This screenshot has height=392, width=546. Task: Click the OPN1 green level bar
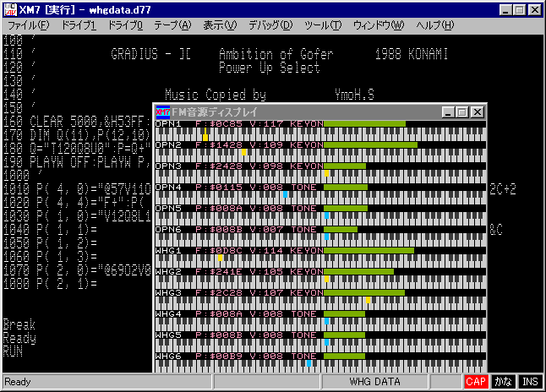coord(364,123)
